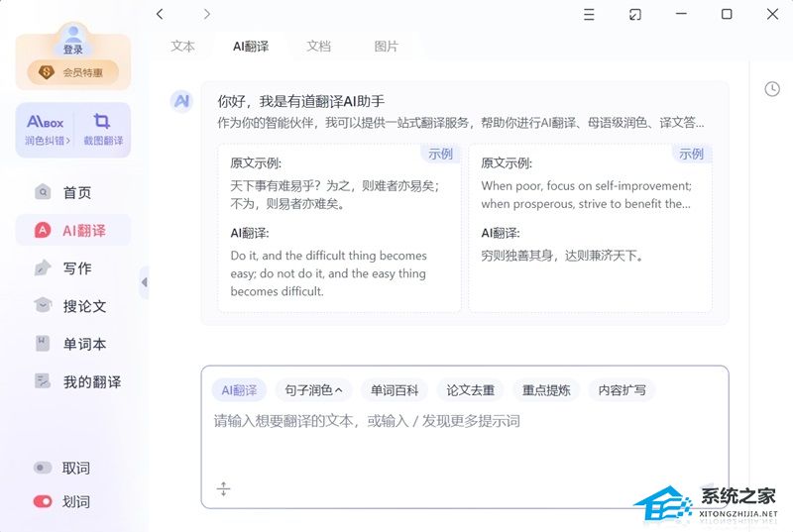Screen dimensions: 793x532
Task: Select the Chinese-to-English 示例 card
Action: click(x=339, y=229)
